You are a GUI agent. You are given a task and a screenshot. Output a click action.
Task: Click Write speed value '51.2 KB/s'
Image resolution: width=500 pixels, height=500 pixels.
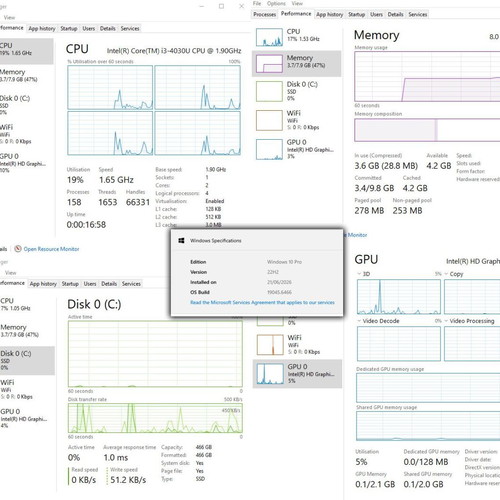128,480
